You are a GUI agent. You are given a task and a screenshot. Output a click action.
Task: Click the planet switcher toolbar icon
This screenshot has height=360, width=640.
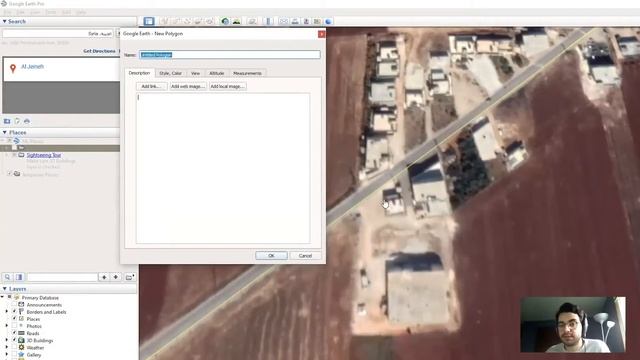click(252, 21)
